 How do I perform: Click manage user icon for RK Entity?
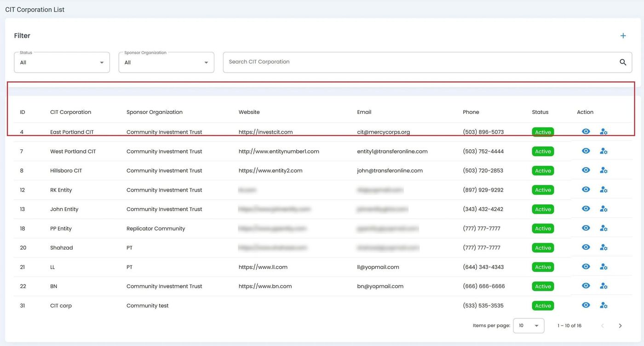[604, 190]
